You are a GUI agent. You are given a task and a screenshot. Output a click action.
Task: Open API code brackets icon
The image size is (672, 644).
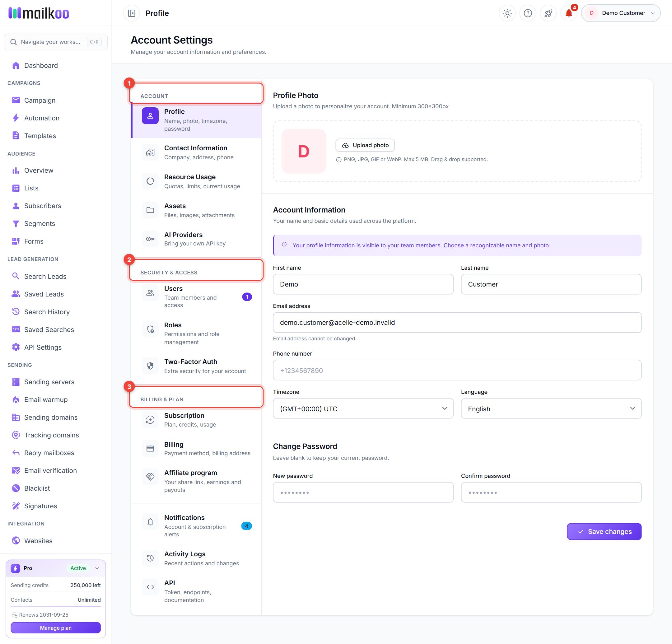150,587
